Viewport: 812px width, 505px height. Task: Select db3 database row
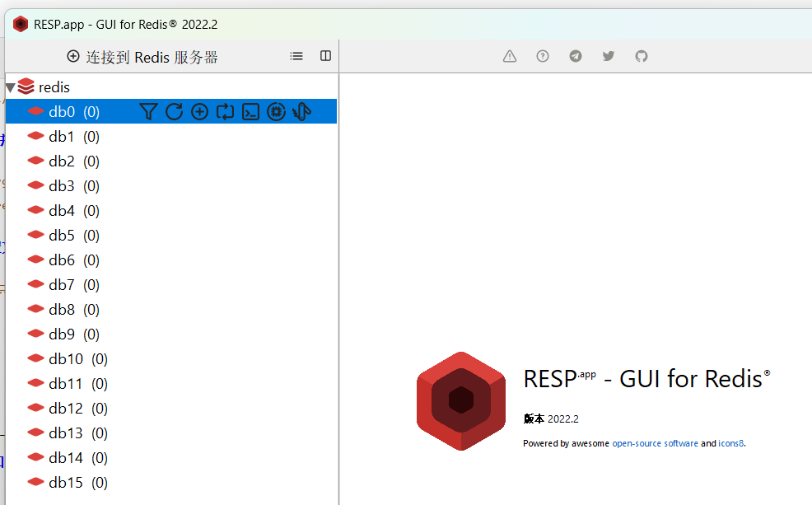[171, 186]
